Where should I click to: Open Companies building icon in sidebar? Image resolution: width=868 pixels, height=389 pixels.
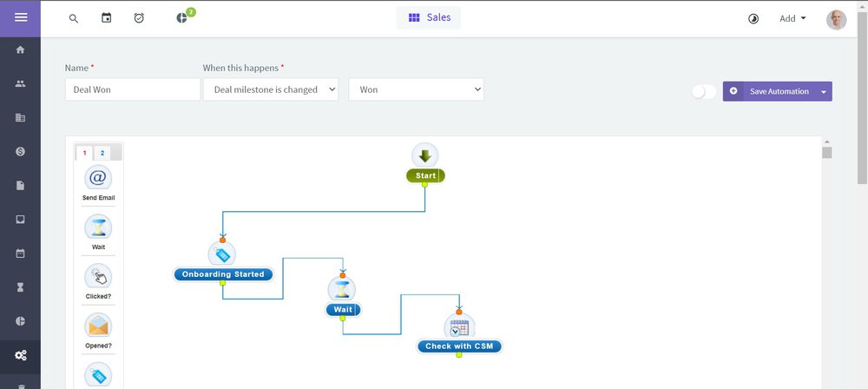click(21, 117)
